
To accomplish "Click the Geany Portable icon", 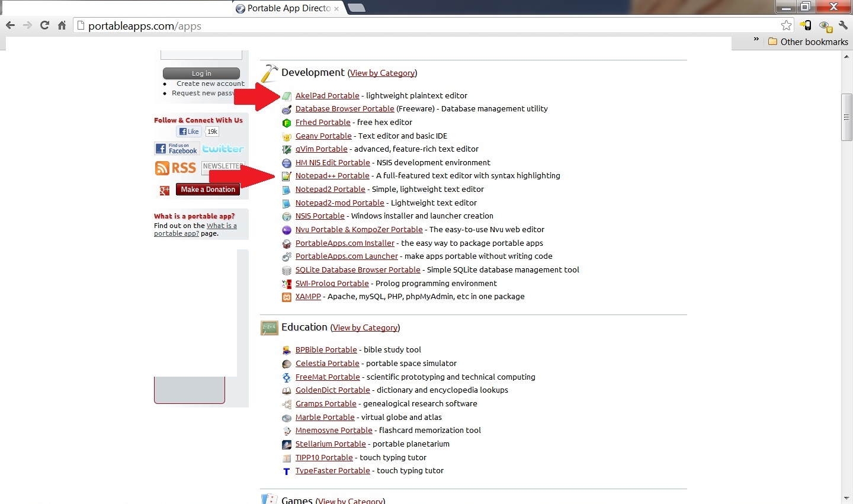I will [x=287, y=137].
